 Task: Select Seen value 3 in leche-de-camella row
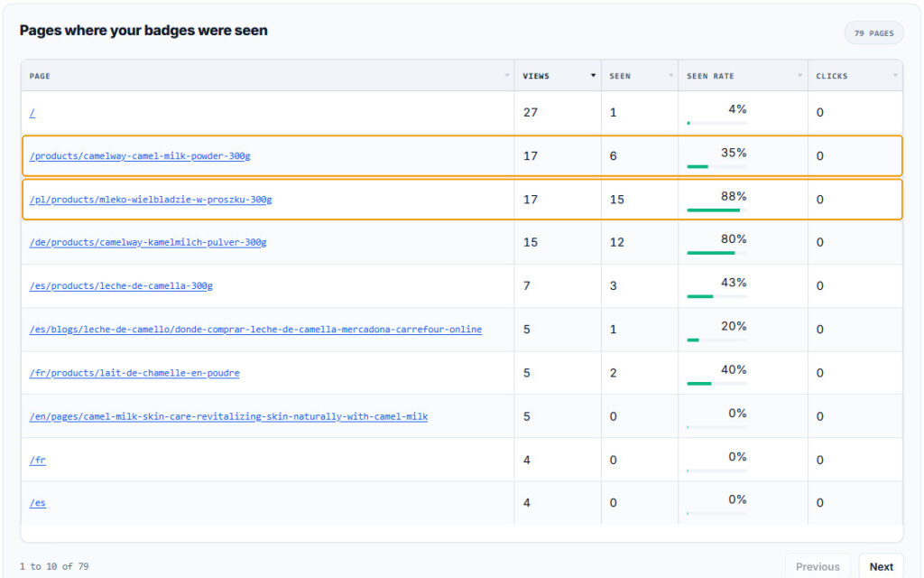(x=614, y=286)
